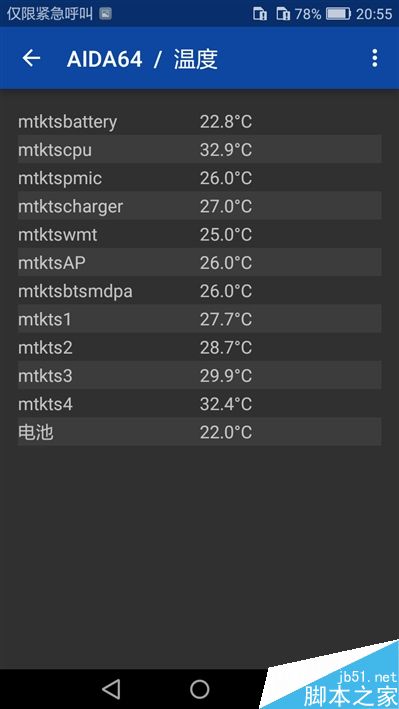The image size is (399, 709).
Task: Open the three-dot overflow menu
Action: pyautogui.click(x=375, y=58)
